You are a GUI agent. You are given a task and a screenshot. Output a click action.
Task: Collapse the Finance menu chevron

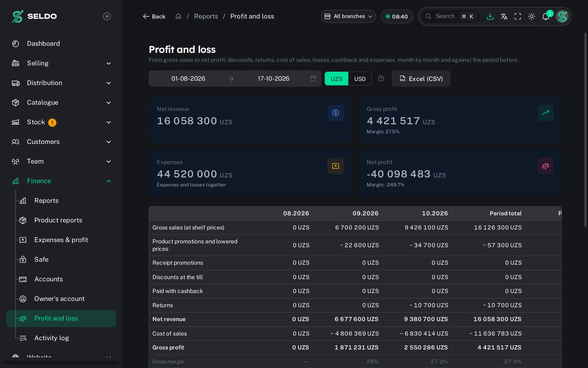[x=109, y=181]
